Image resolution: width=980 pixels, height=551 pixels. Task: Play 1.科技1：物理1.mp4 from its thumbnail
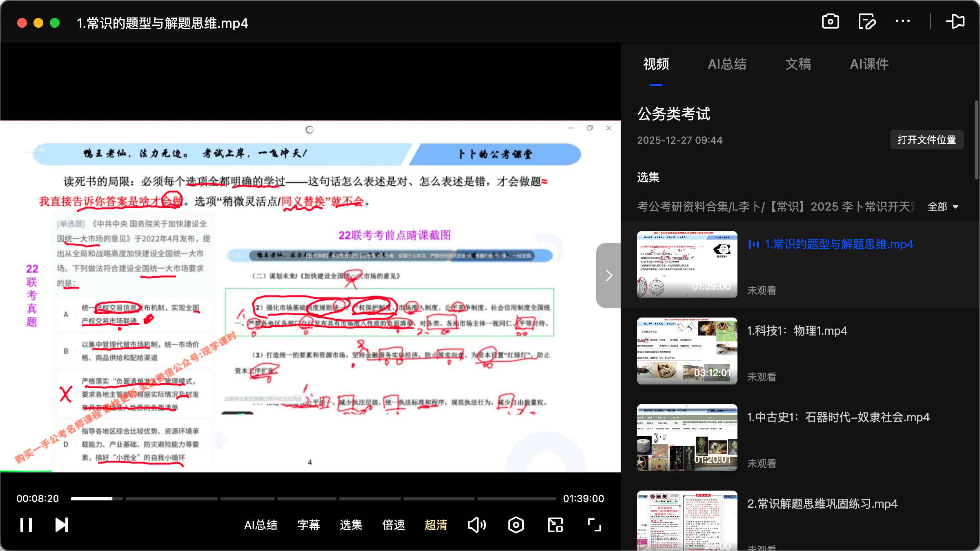pyautogui.click(x=686, y=350)
